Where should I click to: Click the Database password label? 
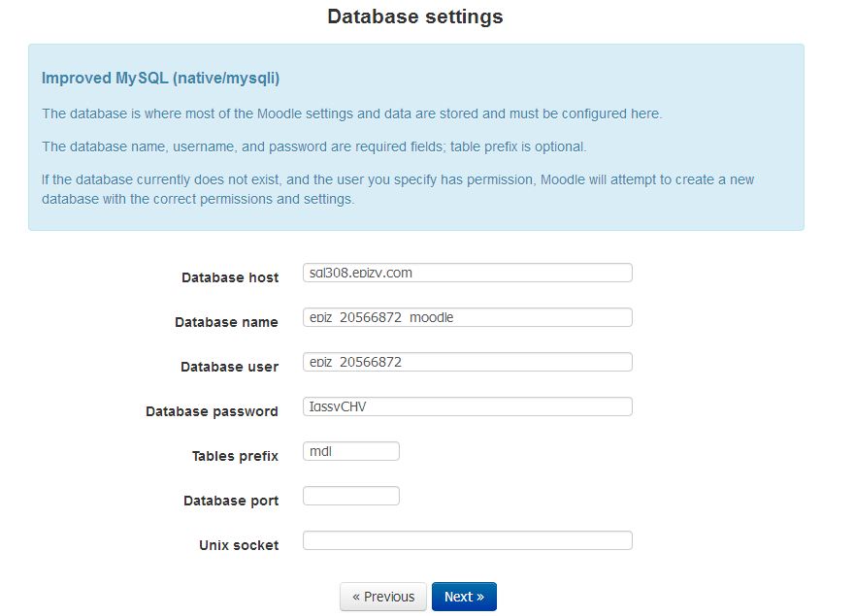click(x=213, y=411)
